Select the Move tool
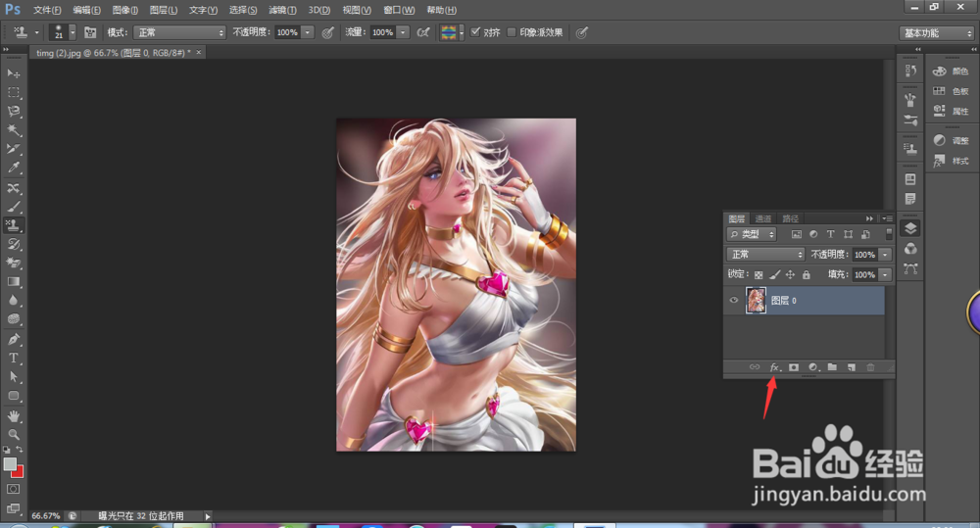Viewport: 980px width, 528px height. coord(13,73)
